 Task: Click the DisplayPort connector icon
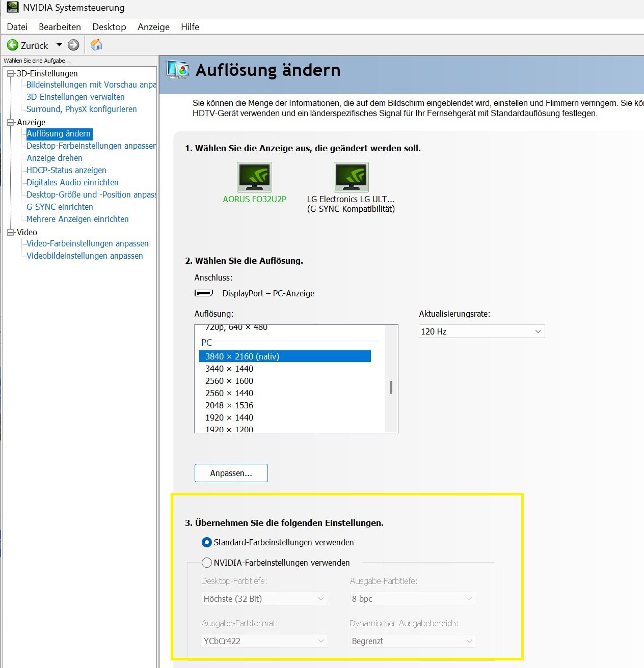click(204, 293)
